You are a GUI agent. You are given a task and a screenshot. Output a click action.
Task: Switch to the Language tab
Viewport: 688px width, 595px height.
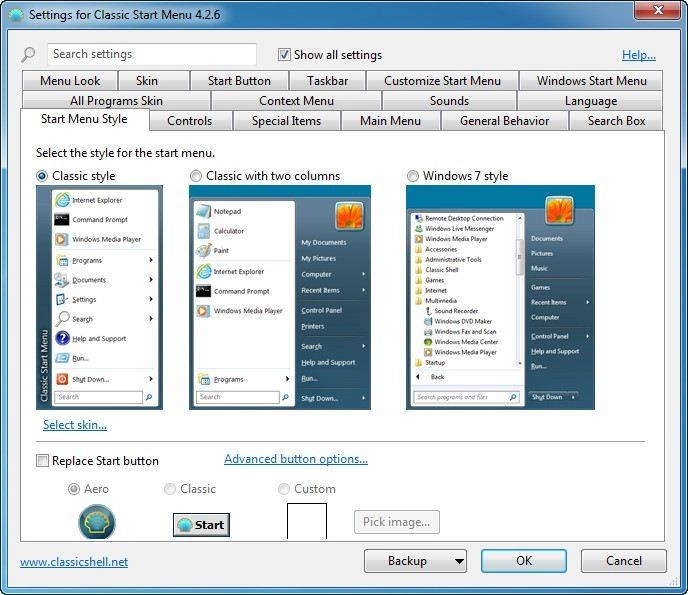(591, 100)
